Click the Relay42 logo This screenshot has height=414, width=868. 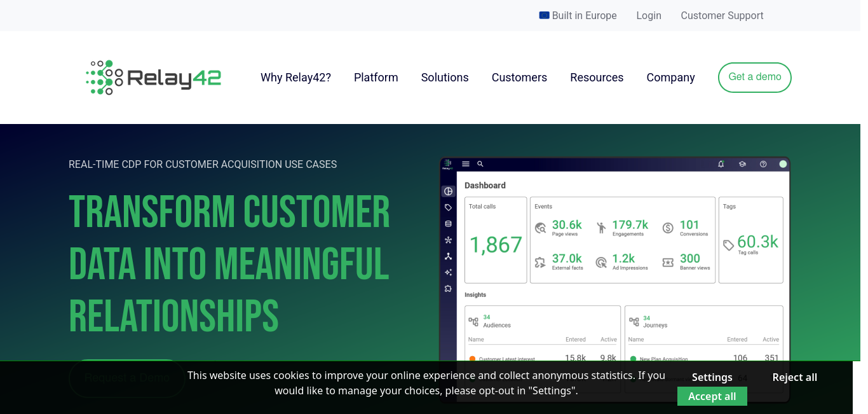coord(153,78)
